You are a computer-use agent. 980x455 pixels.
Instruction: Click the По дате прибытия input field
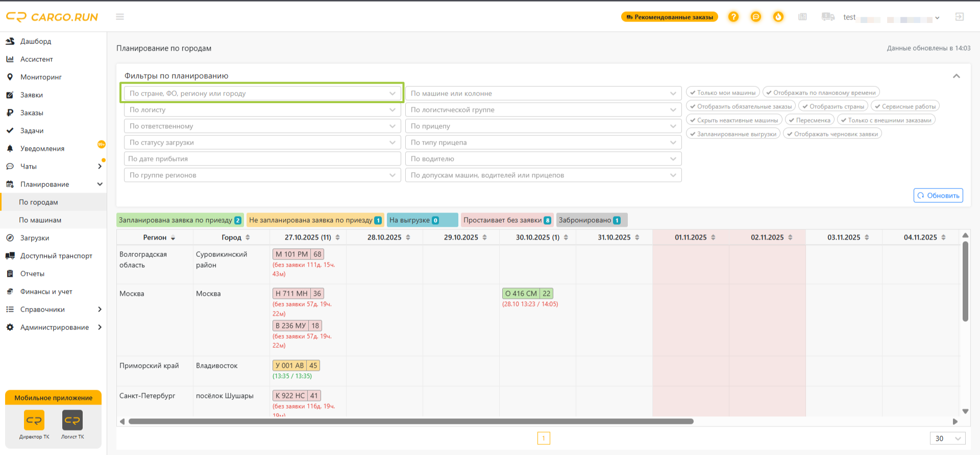point(262,159)
